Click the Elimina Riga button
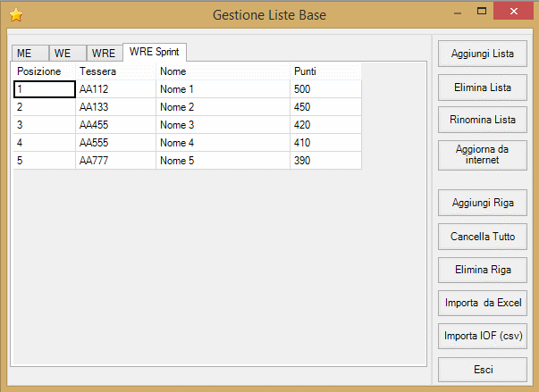This screenshot has width=539, height=392. click(483, 270)
